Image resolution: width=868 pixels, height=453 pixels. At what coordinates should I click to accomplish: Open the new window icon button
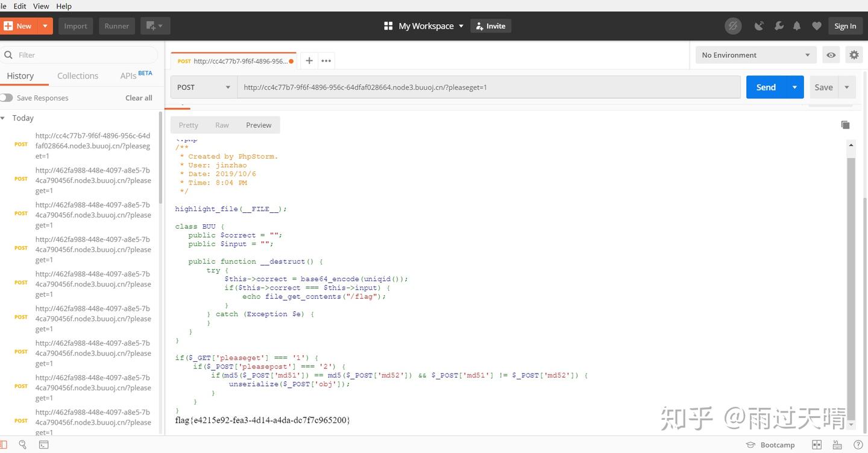pyautogui.click(x=155, y=26)
